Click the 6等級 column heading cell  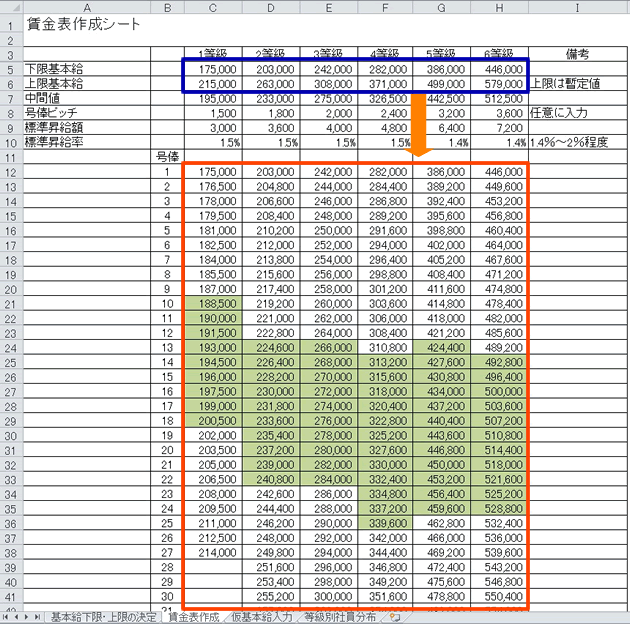[x=499, y=54]
